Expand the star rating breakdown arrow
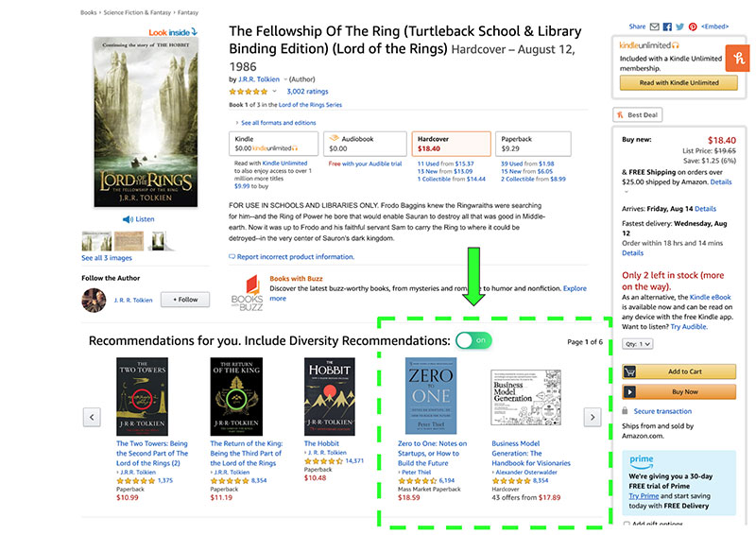This screenshot has height=535, width=756. click(x=275, y=92)
